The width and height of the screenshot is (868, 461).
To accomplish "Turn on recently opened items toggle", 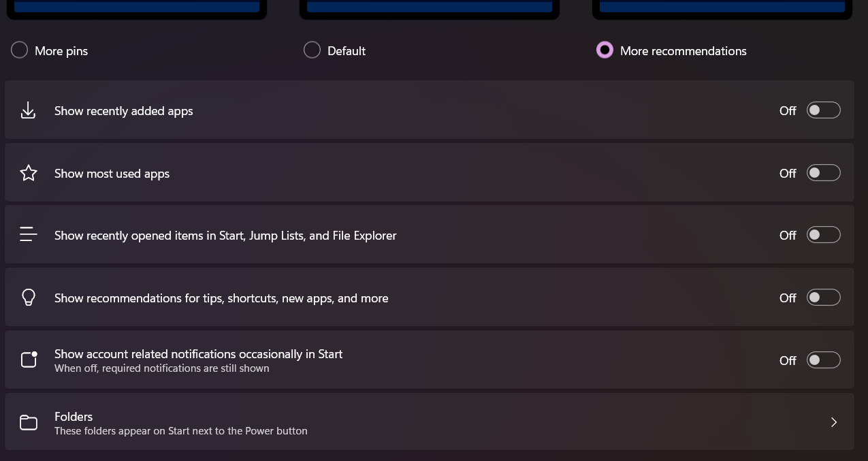I will (823, 235).
